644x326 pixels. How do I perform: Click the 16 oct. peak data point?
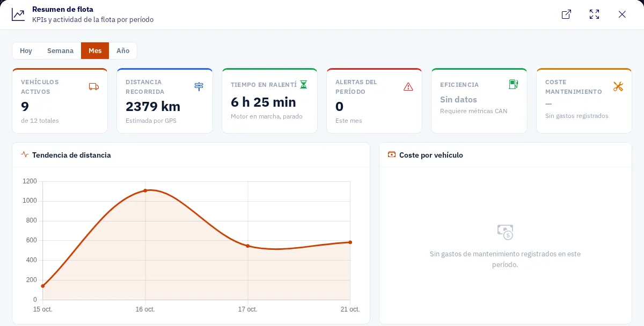coord(145,190)
